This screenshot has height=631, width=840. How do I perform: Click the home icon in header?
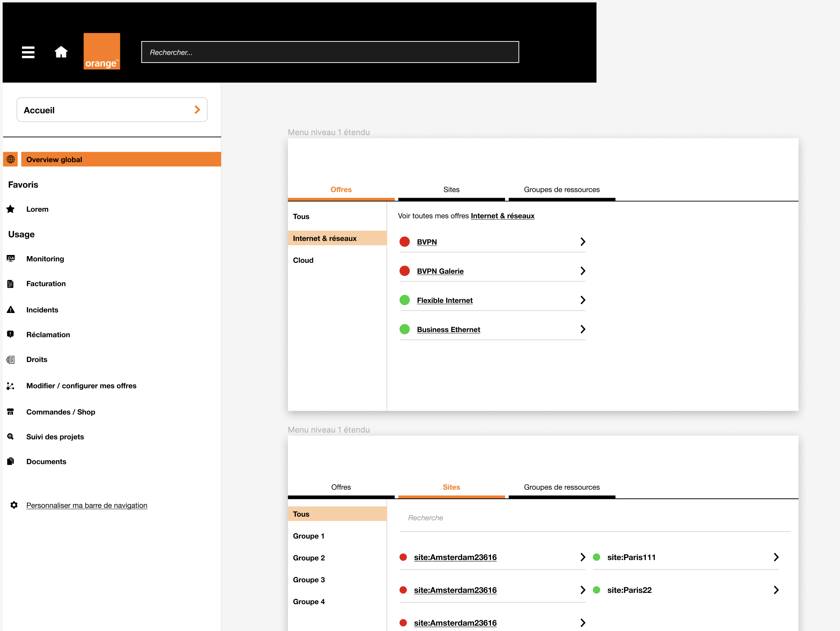tap(61, 52)
